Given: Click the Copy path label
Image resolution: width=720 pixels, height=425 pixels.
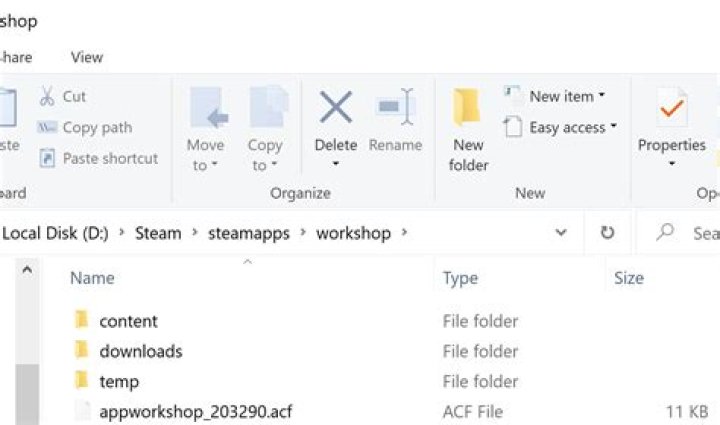Looking at the screenshot, I should click(x=97, y=128).
